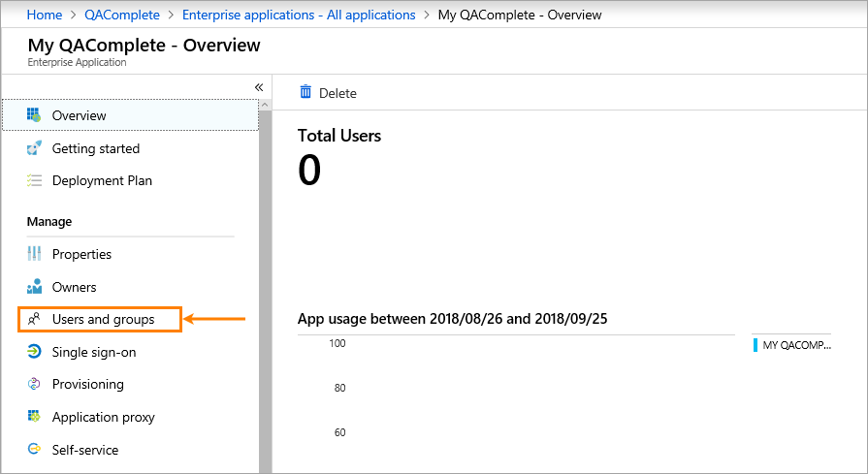Click the Overview icon in sidebar

34,115
